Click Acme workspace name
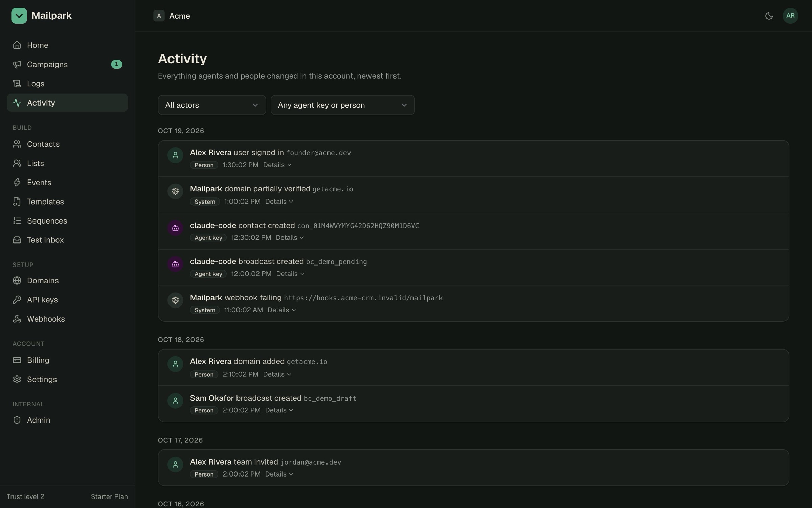Image resolution: width=812 pixels, height=508 pixels. (180, 16)
